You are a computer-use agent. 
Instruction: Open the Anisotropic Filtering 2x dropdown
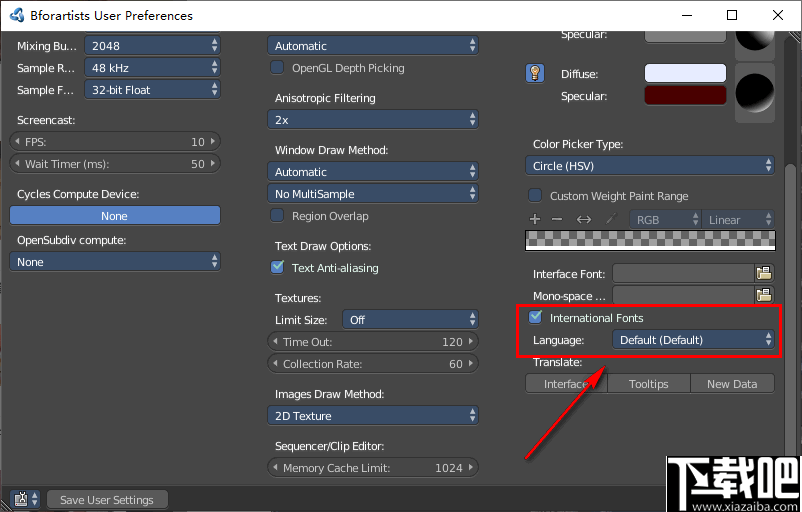click(373, 119)
